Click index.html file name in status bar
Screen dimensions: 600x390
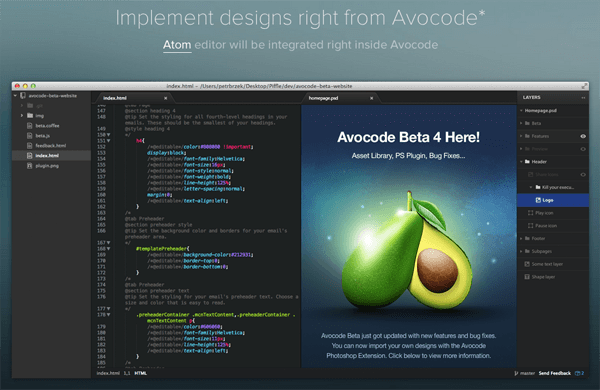point(108,373)
